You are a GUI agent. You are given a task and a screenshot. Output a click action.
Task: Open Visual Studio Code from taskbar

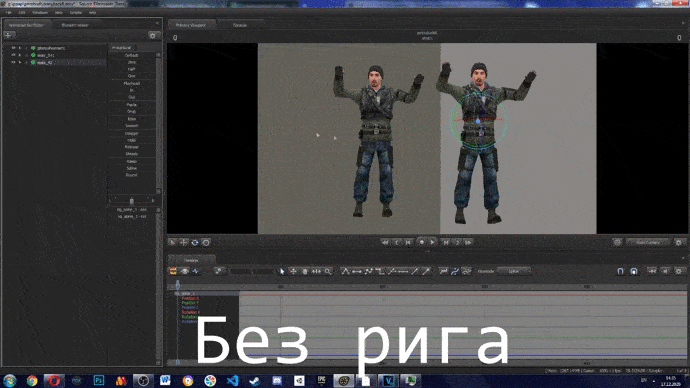(x=232, y=381)
